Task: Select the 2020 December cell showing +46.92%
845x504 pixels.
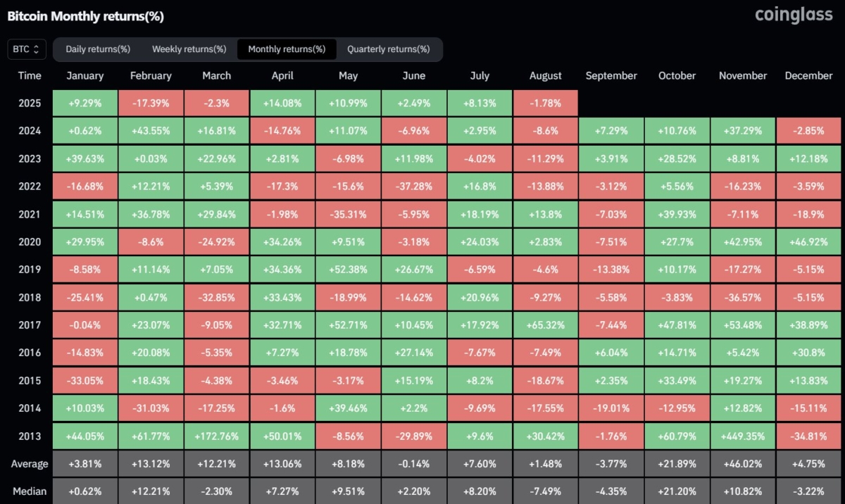Action: click(x=808, y=241)
